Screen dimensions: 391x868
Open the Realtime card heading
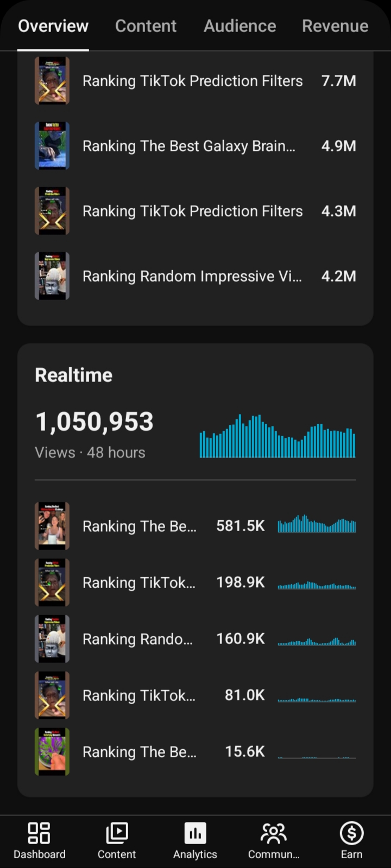pyautogui.click(x=73, y=375)
